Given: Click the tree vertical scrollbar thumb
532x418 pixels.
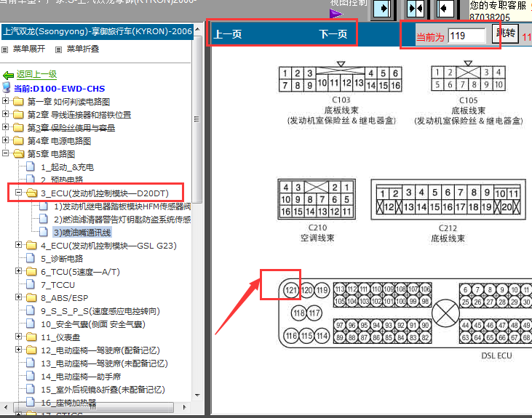Looking at the screenshot, I should click(x=196, y=118).
